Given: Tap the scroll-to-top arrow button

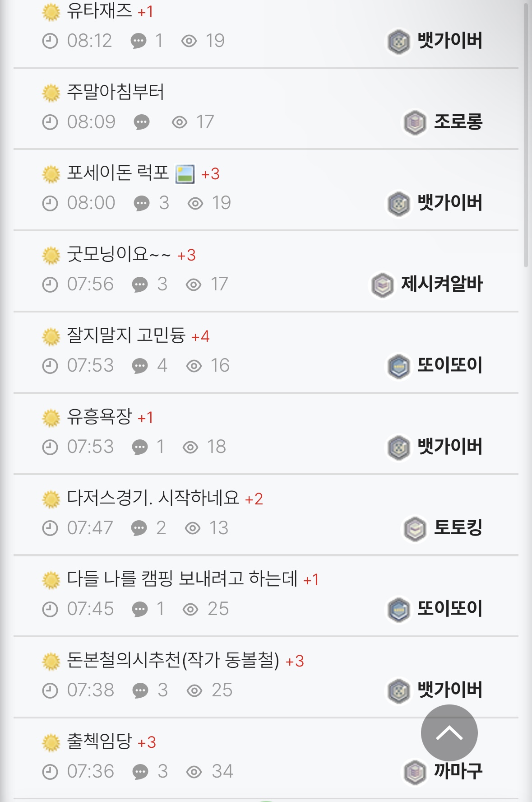Looking at the screenshot, I should (x=449, y=732).
